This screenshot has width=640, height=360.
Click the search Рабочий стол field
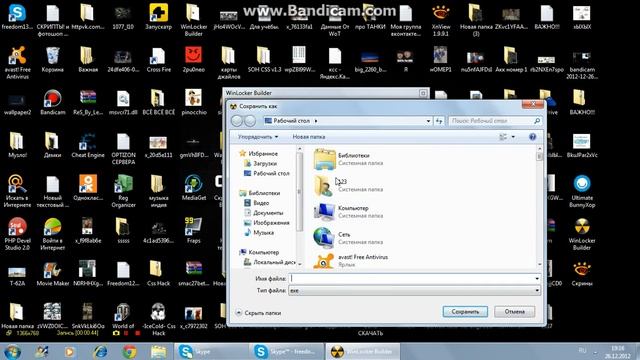click(495, 121)
